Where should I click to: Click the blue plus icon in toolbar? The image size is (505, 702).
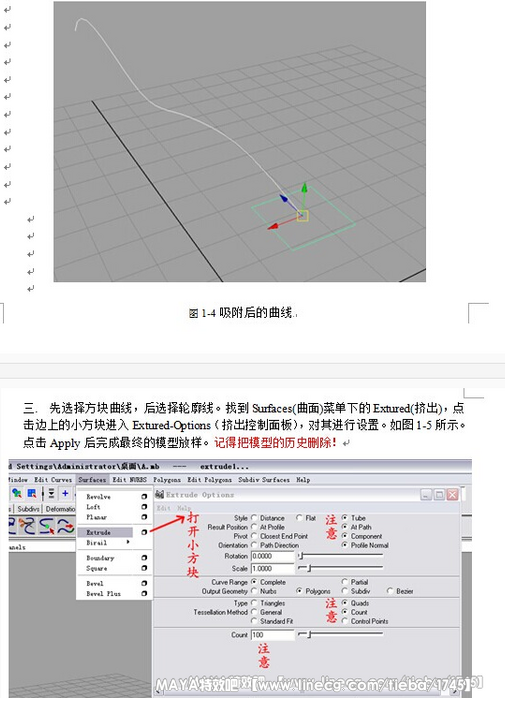pos(65,493)
